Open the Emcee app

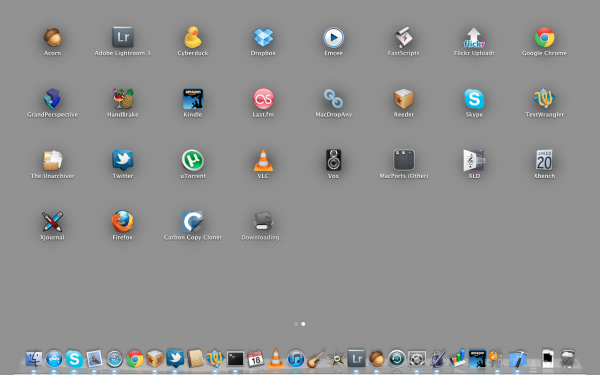334,38
